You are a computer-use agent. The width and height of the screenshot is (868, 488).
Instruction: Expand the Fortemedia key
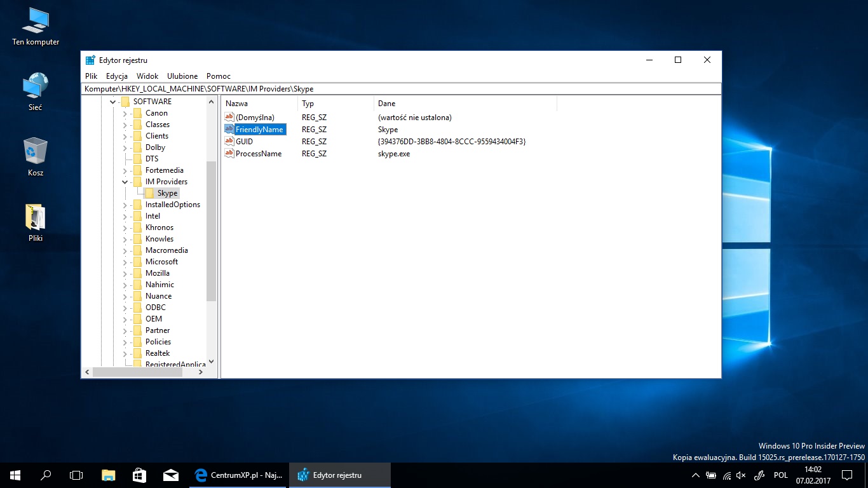pos(125,170)
